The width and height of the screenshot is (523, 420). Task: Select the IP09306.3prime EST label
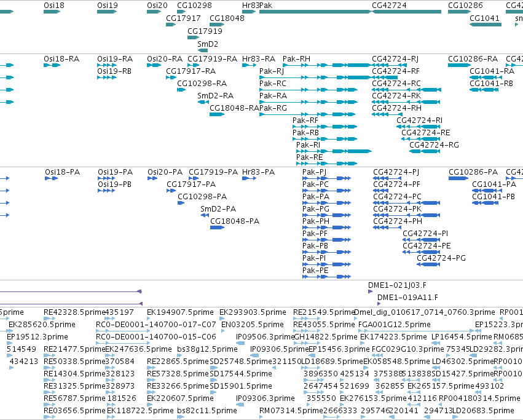coord(265,398)
